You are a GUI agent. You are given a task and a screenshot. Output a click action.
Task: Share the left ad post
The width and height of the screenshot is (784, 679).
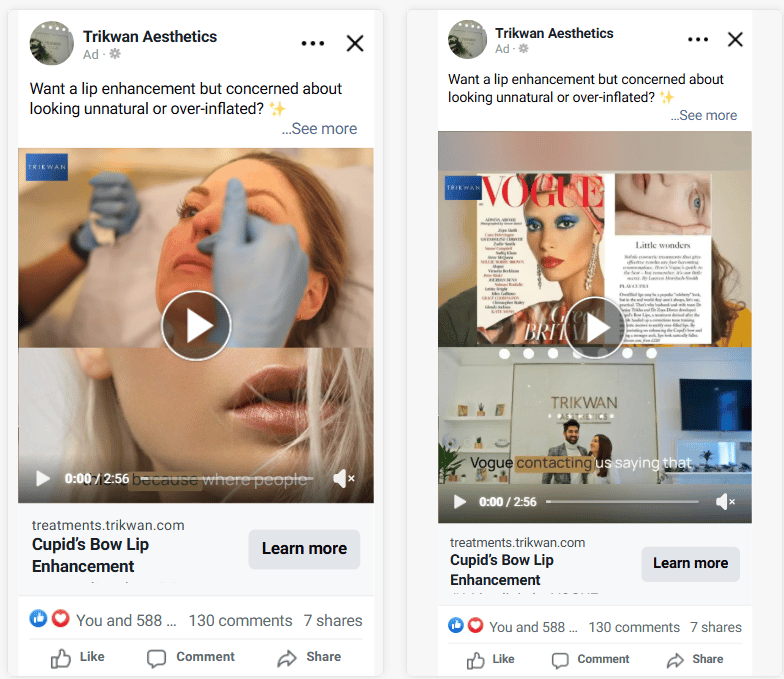(x=309, y=658)
